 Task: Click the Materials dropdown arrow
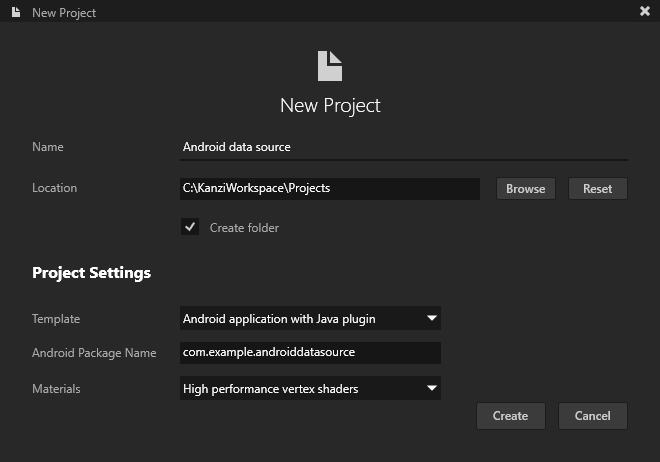coord(431,388)
